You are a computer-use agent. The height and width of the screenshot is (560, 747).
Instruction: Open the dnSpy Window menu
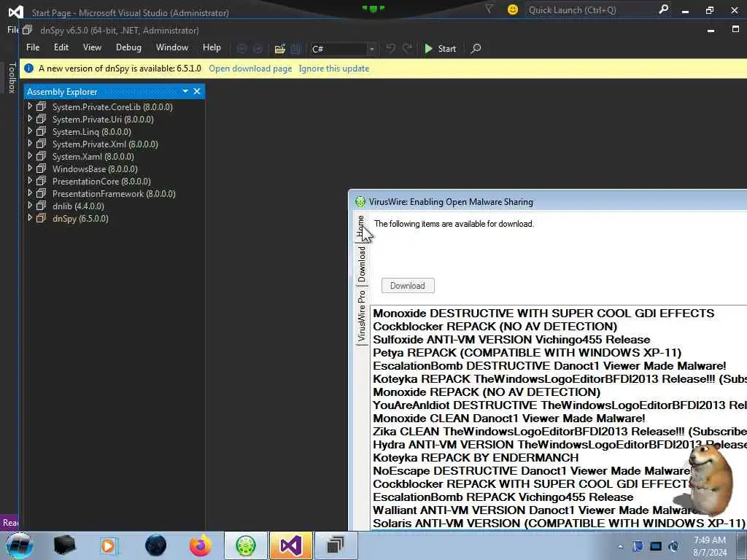coord(172,47)
